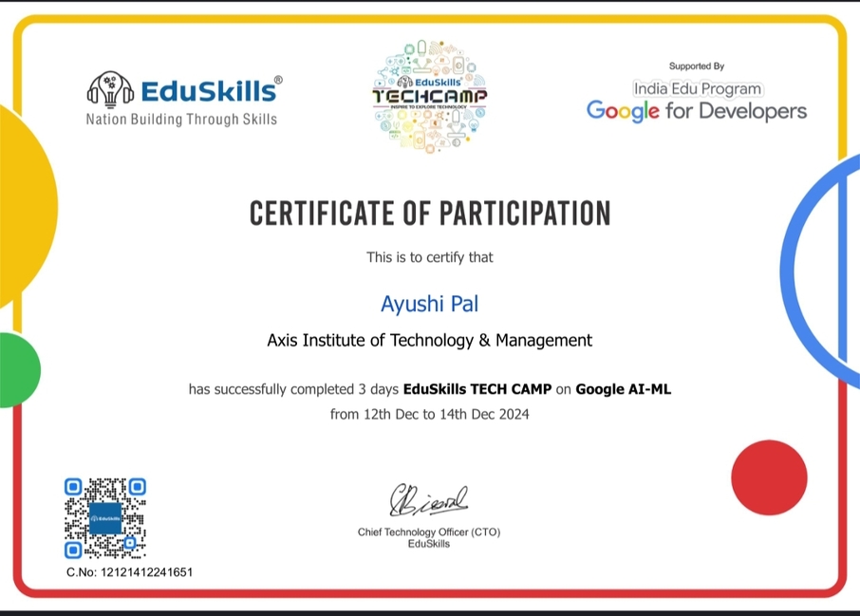The width and height of the screenshot is (860, 616).
Task: Click the participant name Ayushi Pal
Action: pyautogui.click(x=429, y=304)
